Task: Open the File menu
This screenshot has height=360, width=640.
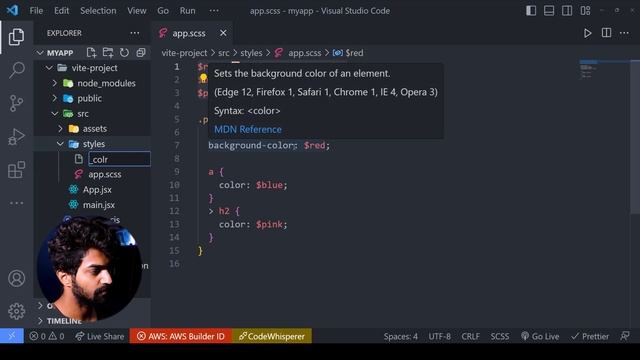Action: click(x=36, y=11)
